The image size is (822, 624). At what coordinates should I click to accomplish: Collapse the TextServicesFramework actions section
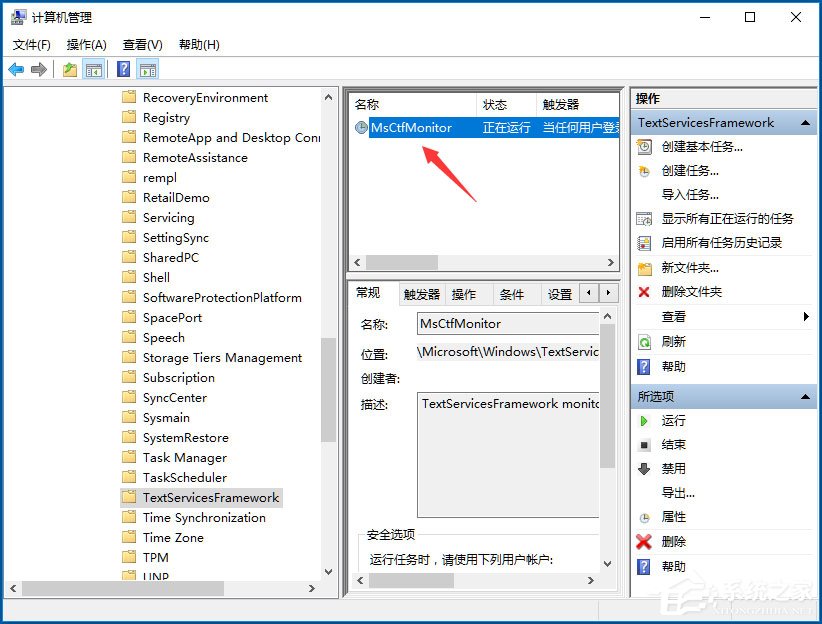[805, 122]
